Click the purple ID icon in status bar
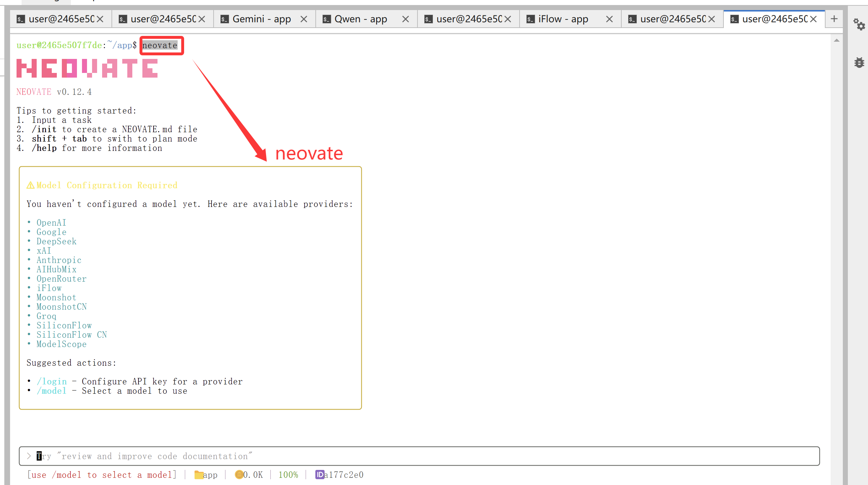 point(319,475)
